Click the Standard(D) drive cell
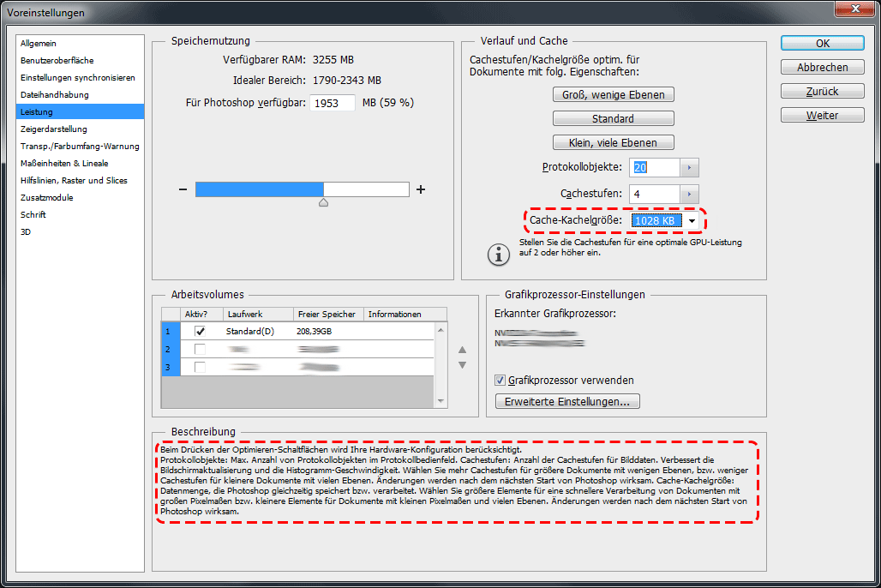 250,331
